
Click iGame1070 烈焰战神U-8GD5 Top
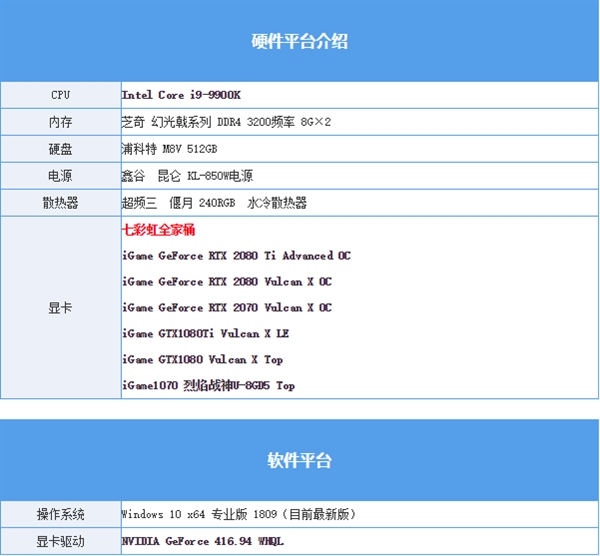pyautogui.click(x=209, y=385)
